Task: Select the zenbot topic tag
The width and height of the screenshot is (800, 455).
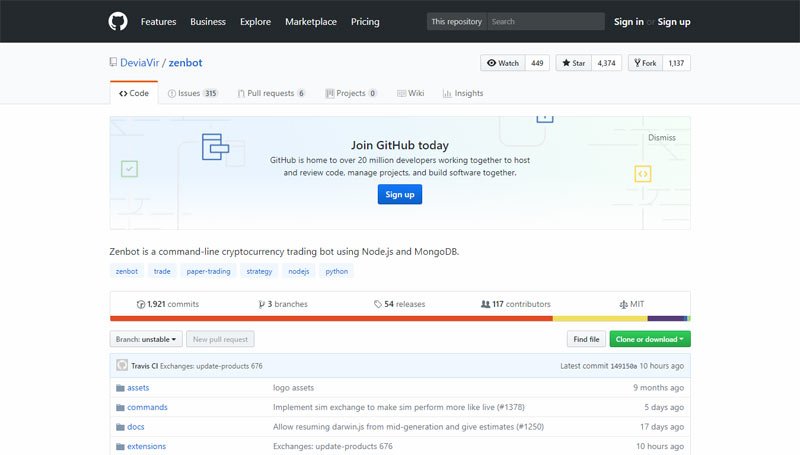Action: click(127, 271)
